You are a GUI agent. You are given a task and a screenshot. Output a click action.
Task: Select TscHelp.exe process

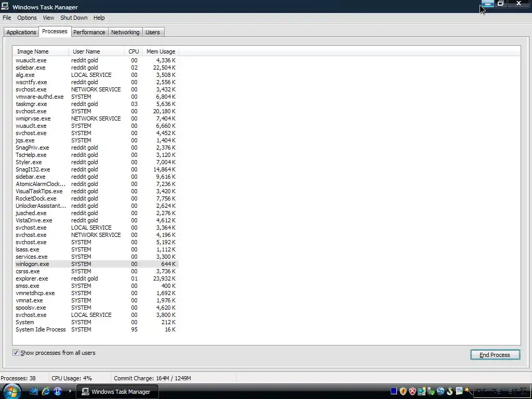pyautogui.click(x=96, y=155)
